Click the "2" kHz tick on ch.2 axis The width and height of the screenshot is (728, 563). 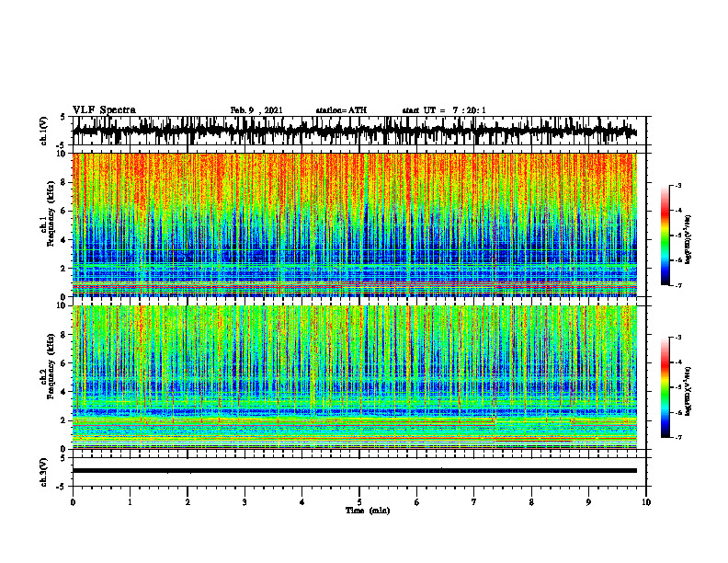[63, 420]
